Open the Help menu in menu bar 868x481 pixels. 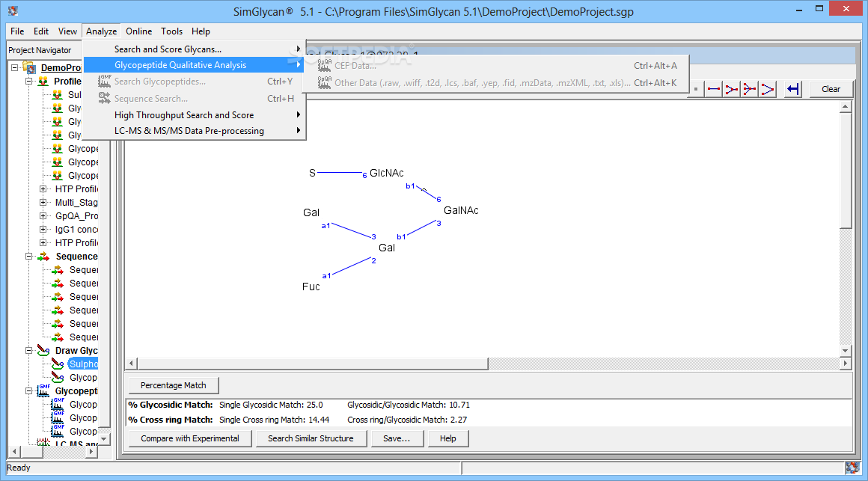coord(201,31)
